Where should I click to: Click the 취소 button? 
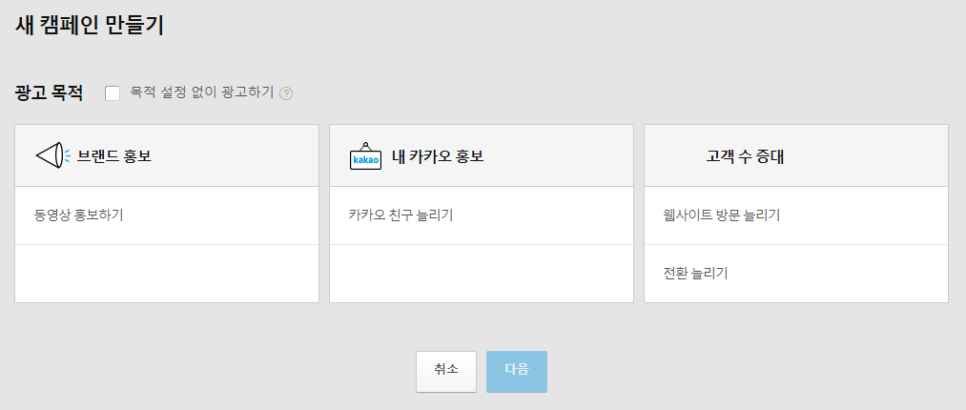coord(446,372)
